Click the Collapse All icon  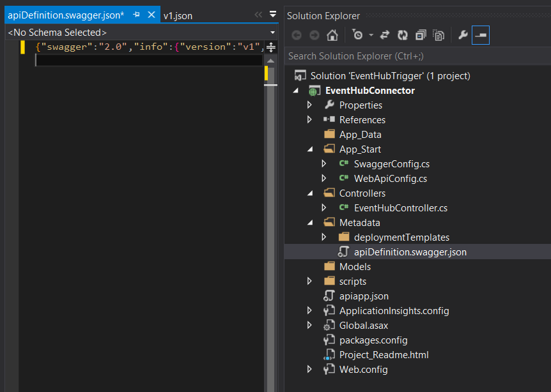pos(421,36)
